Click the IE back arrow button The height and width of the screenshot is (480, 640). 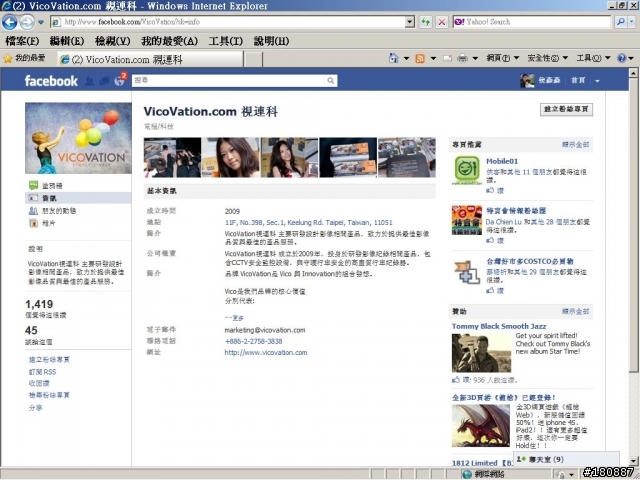coord(9,22)
